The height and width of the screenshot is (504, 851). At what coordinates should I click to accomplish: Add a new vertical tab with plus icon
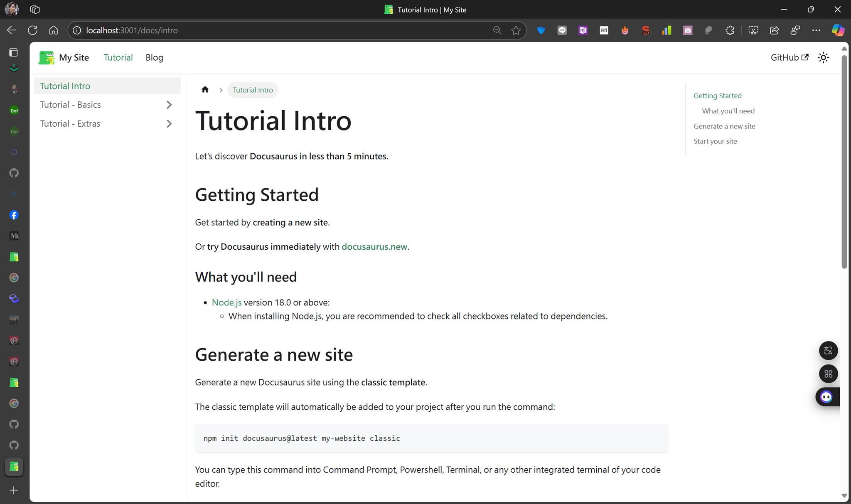[x=14, y=490]
